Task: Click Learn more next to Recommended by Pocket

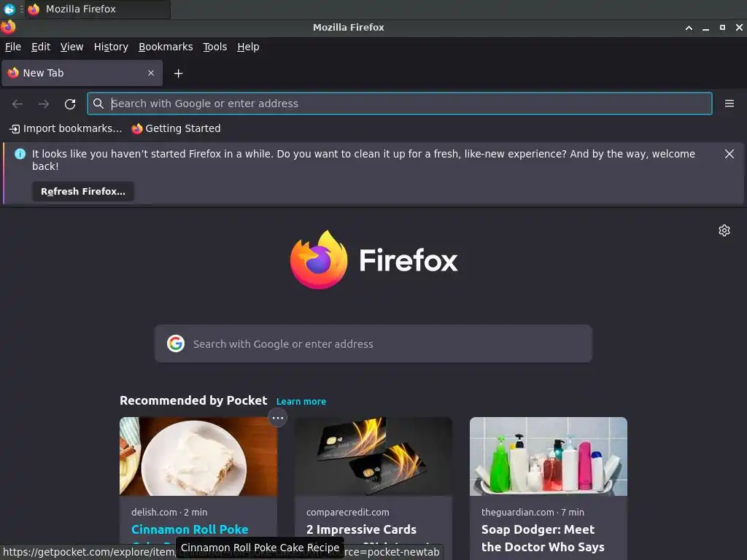Action: click(x=301, y=402)
